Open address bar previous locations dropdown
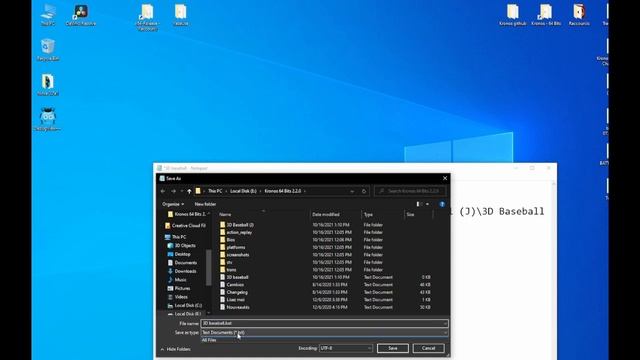The width and height of the screenshot is (640, 360). click(352, 191)
